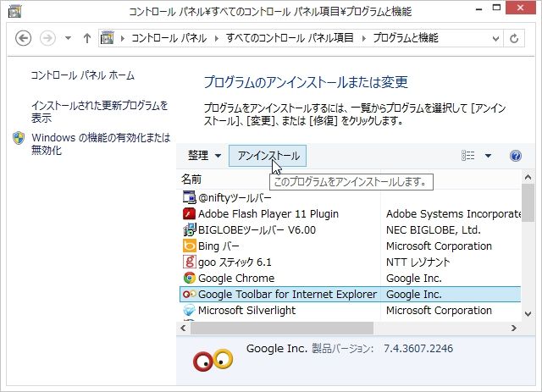Click the version 7.4.3607.2246 value
The height and width of the screenshot is (392, 542).
(418, 349)
